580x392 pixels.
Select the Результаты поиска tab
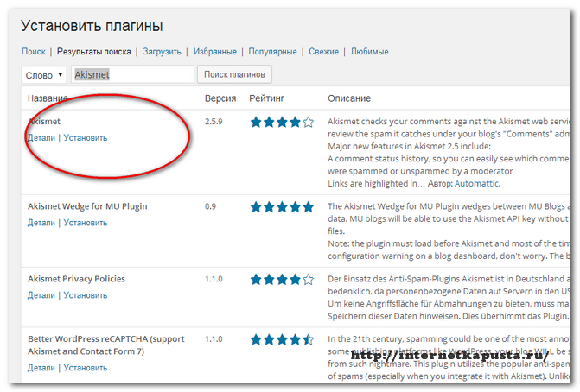coord(93,52)
